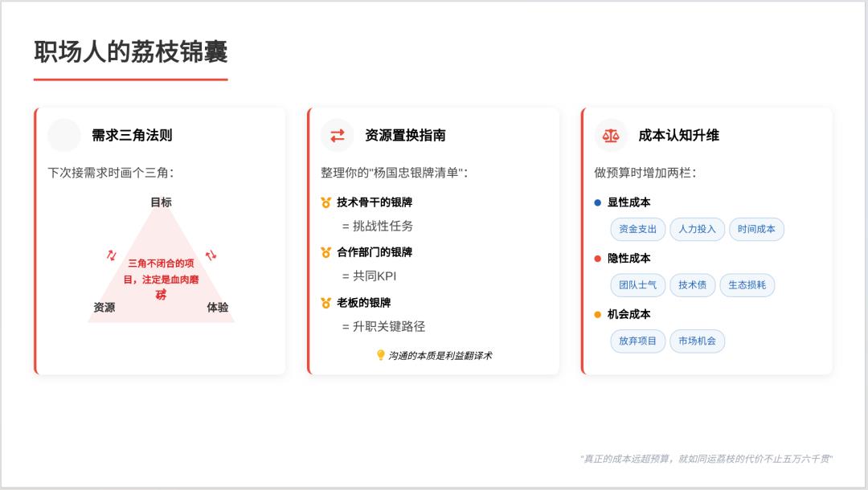Click the heading 成本认知升维

click(678, 136)
